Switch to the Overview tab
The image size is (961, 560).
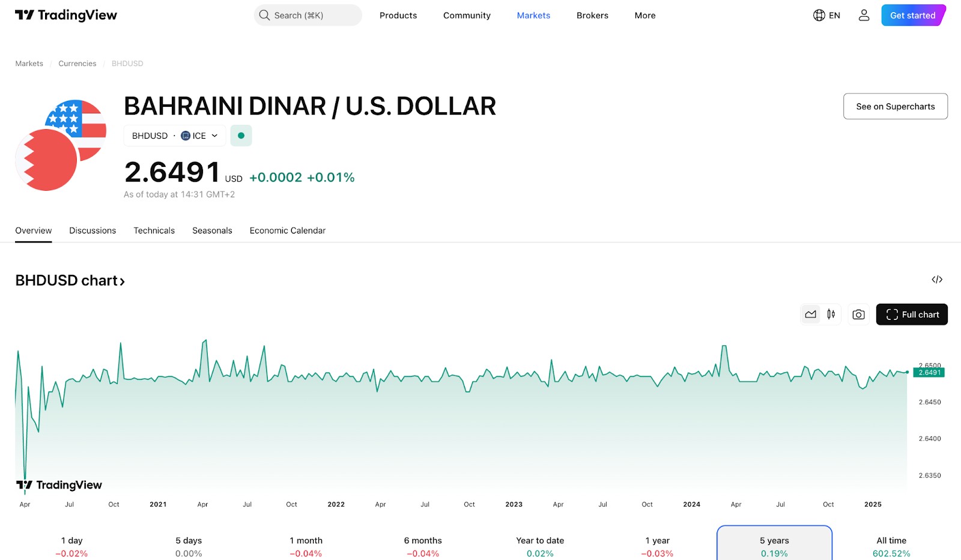coord(34,230)
